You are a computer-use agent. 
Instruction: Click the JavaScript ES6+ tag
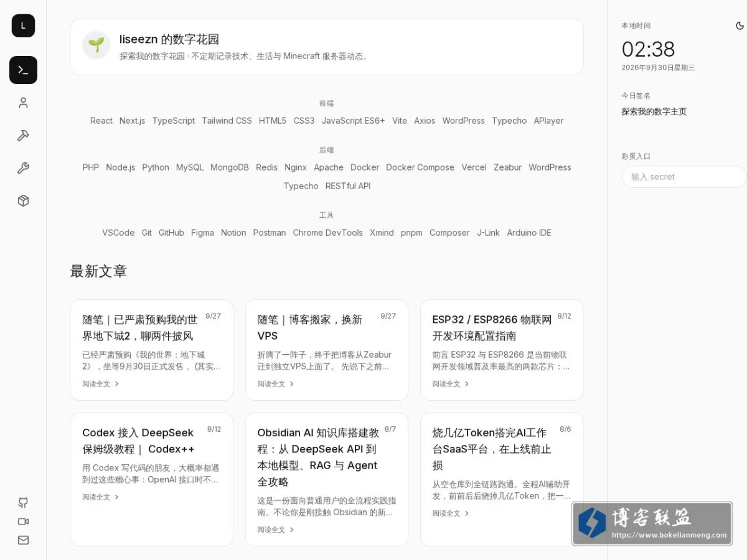pos(353,121)
